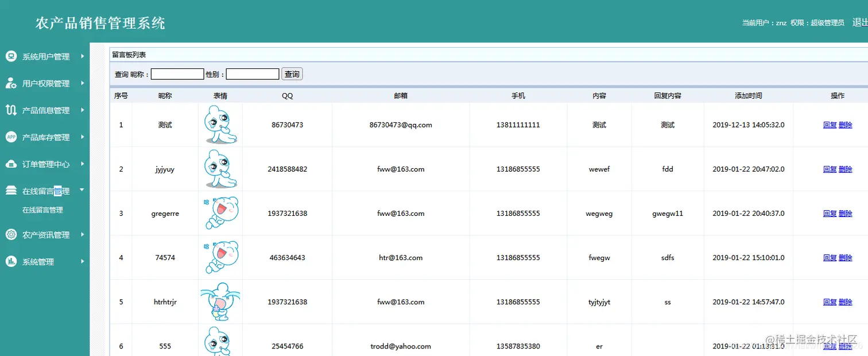Click the laughing emoticon in row gregerre
Screen dimensions: 868x356
click(x=220, y=214)
